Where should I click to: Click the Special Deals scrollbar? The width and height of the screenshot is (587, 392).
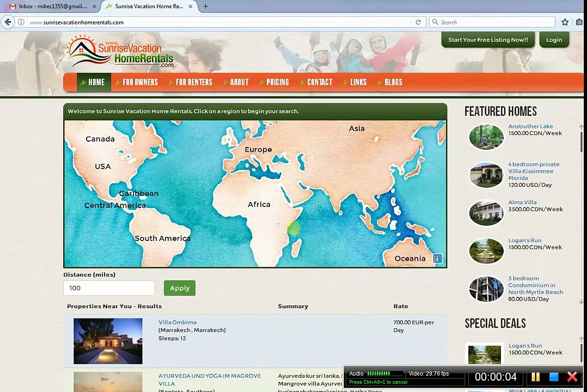(x=582, y=352)
